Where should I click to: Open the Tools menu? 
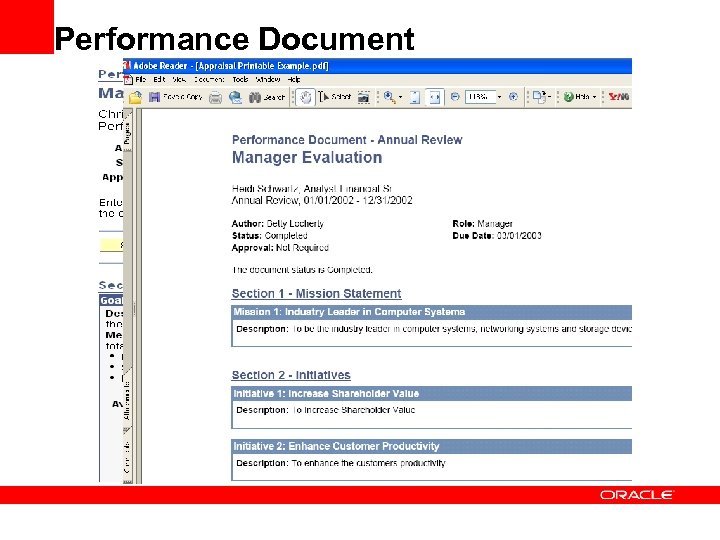240,79
